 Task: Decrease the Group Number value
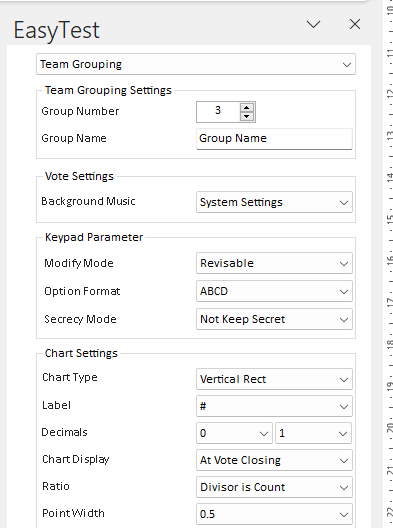coord(247,116)
